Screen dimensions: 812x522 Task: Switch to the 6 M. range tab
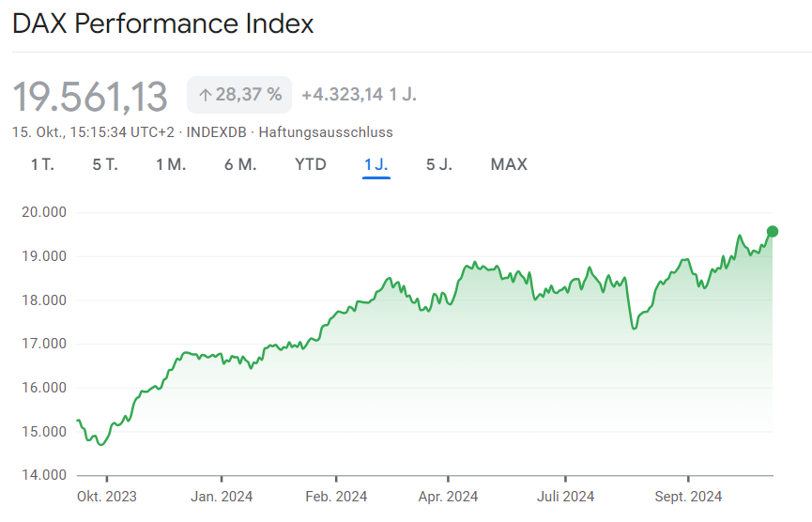coord(240,164)
